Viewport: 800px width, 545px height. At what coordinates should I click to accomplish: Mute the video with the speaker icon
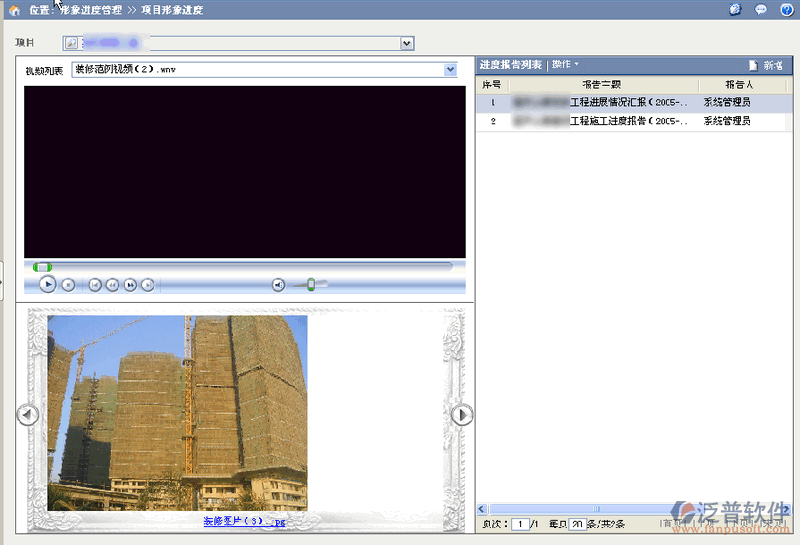point(279,285)
